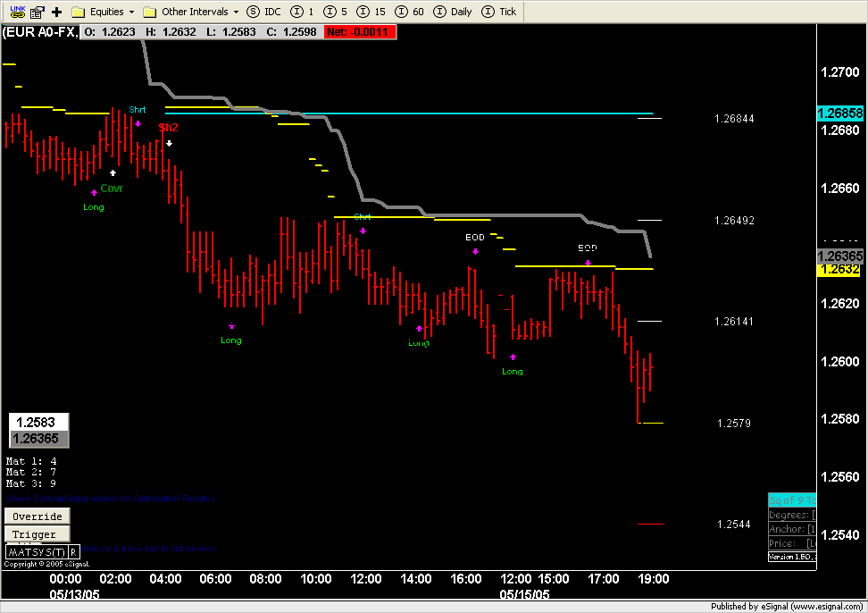
Task: Click the 1.2700 price axis label
Action: [x=839, y=72]
